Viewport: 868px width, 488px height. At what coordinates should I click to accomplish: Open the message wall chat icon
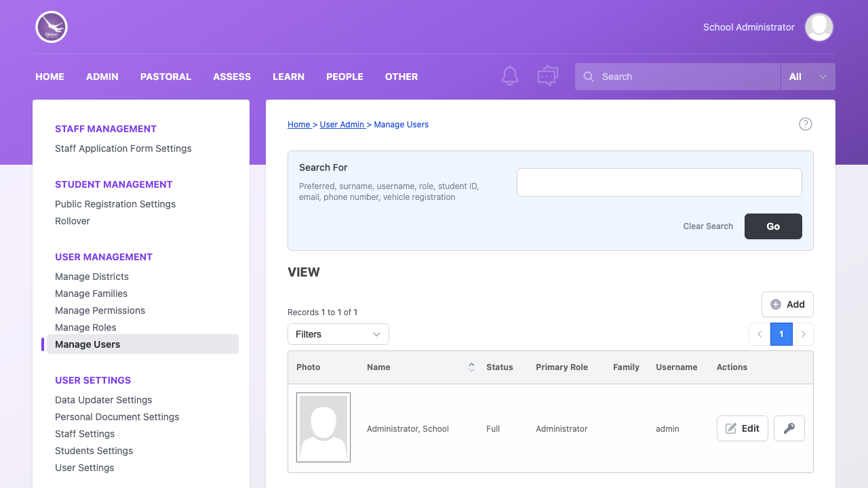tap(547, 76)
